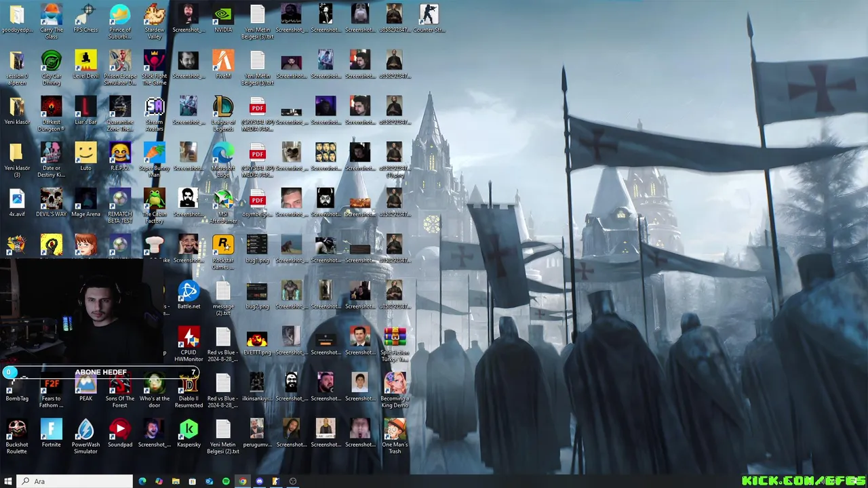Open the R.E.P.O. game shortcut
The image size is (868, 488).
pos(120,157)
